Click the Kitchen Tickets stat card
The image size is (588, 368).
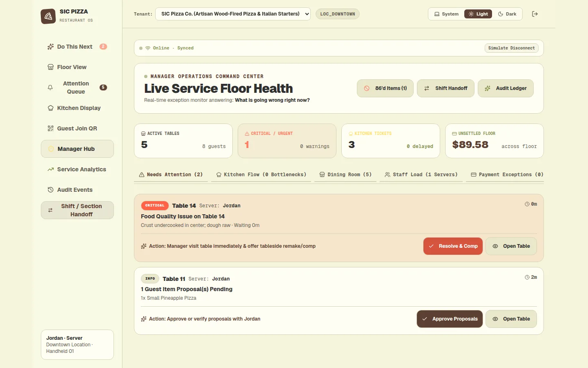pyautogui.click(x=391, y=141)
